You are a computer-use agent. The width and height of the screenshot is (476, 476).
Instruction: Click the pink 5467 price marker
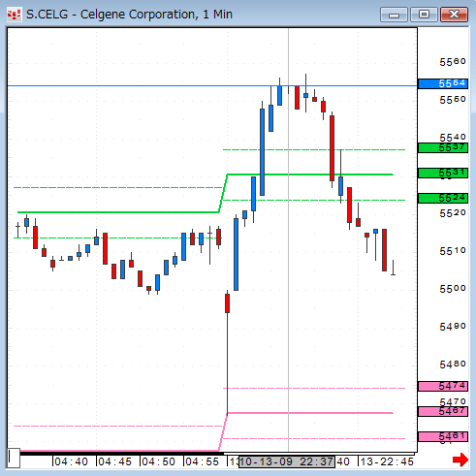[x=443, y=411]
